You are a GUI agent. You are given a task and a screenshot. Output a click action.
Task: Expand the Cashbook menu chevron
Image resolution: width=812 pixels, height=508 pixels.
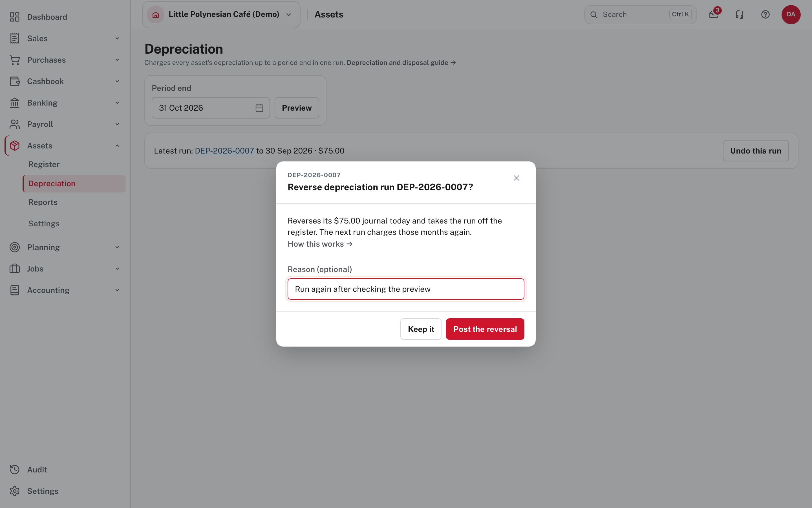(x=117, y=81)
